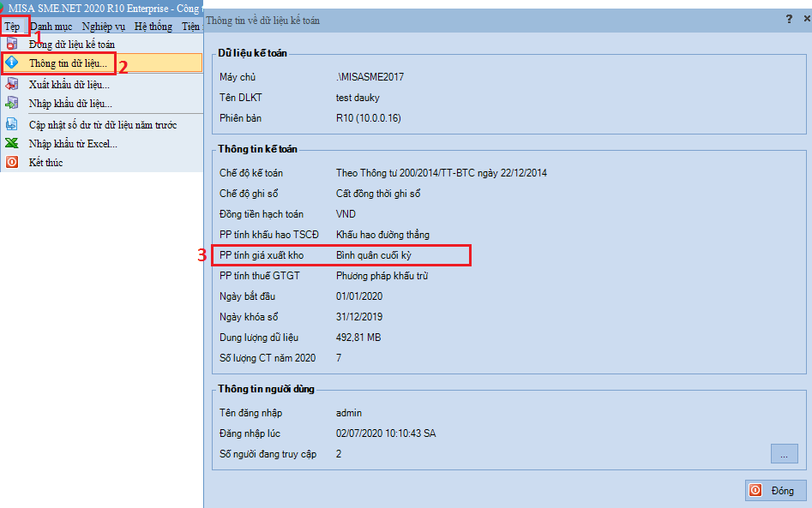Click the server value .\MISASME2017
The width and height of the screenshot is (812, 508).
[x=370, y=77]
